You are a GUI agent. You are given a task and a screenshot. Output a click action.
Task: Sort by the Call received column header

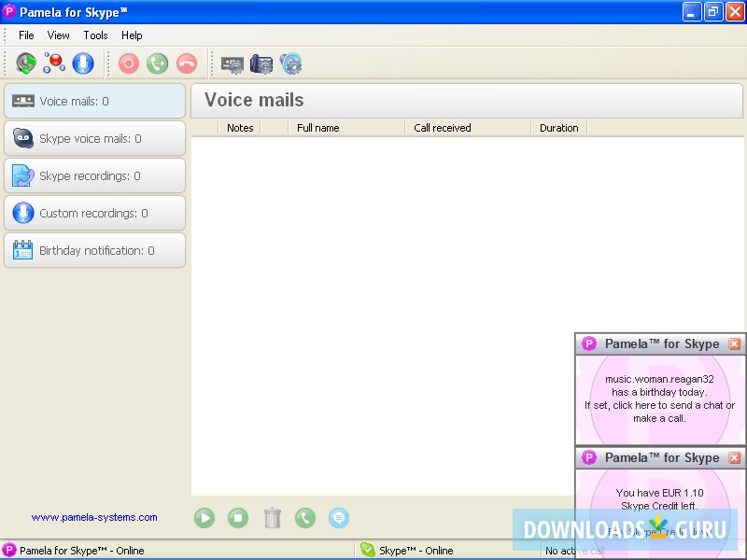(x=468, y=128)
